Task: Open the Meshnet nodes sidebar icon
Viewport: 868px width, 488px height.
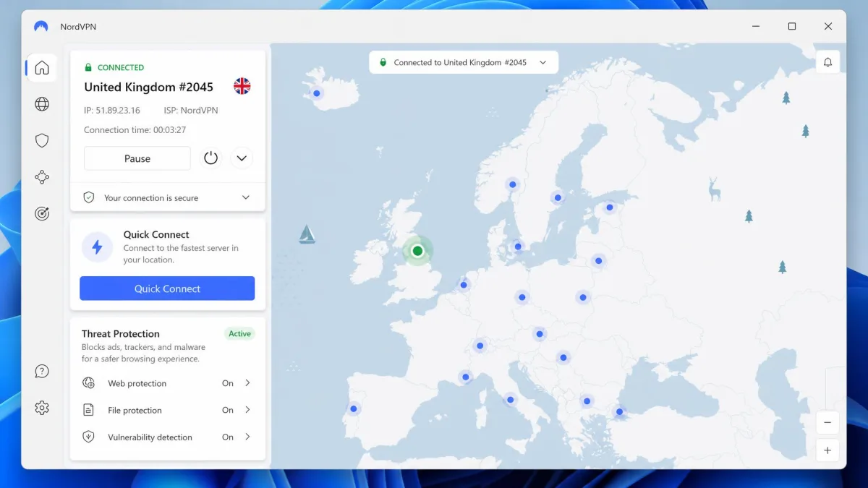Action: tap(42, 176)
